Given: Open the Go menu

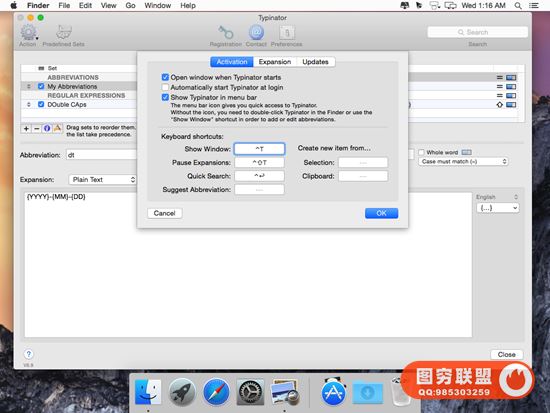Looking at the screenshot, I should 130,5.
